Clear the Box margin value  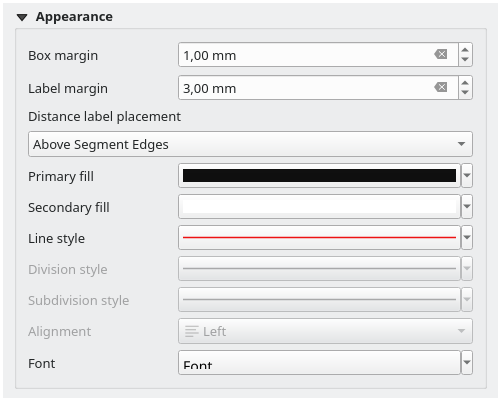click(441, 54)
